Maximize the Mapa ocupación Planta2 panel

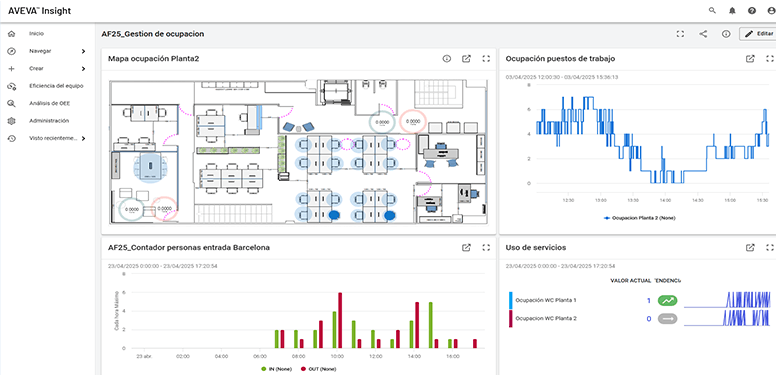(486, 59)
